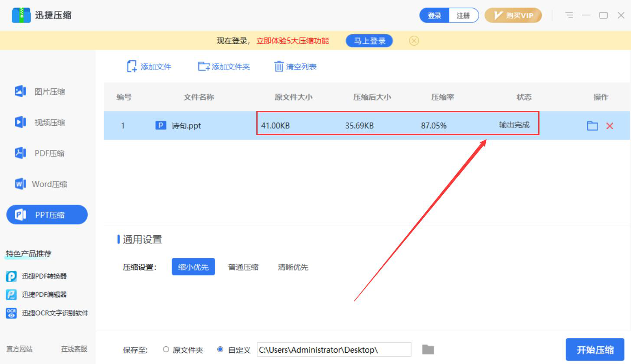Viewport: 631px width, 364px height.
Task: Click the 立即体验5大压缩功能 red text
Action: tap(293, 41)
